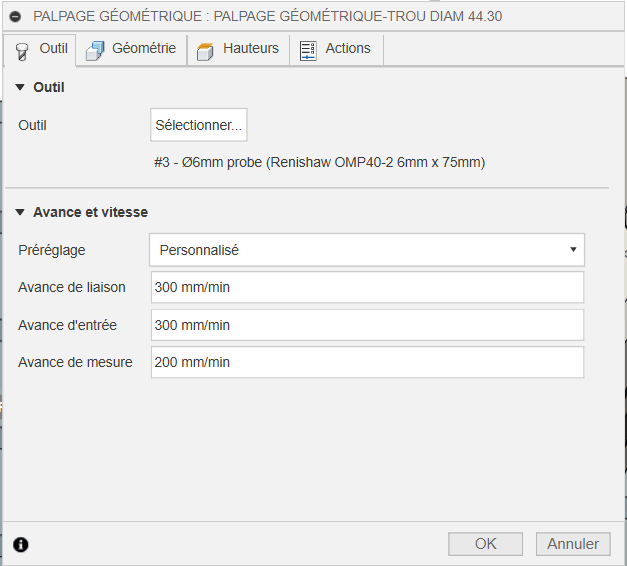This screenshot has height=566, width=627.
Task: Switch to the Géométrie tab label
Action: [x=144, y=49]
